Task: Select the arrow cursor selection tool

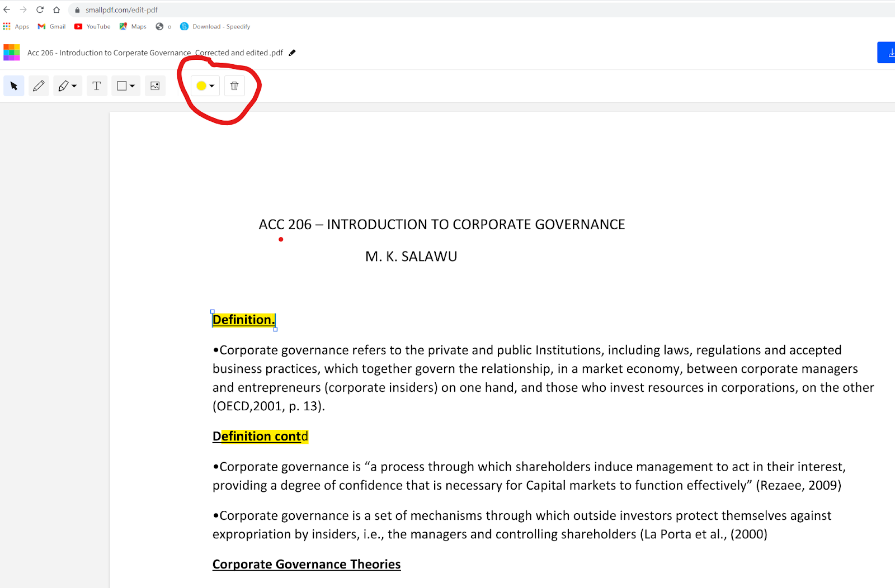Action: tap(14, 86)
